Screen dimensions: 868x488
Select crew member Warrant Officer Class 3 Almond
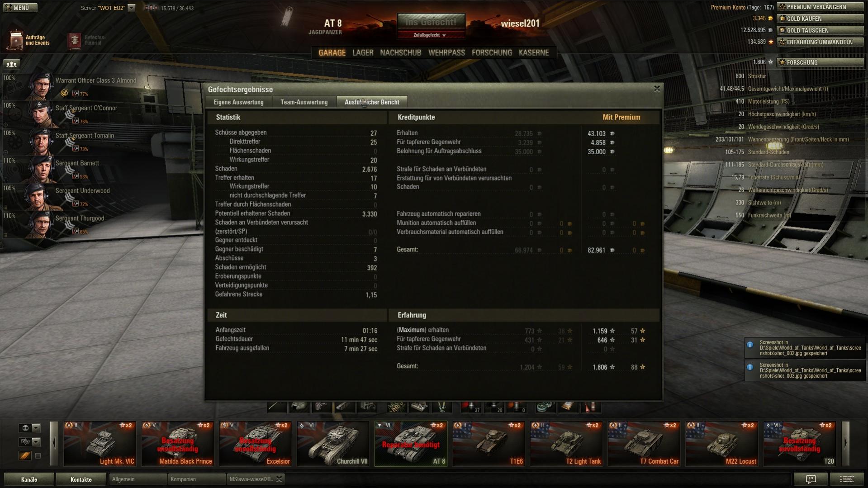tap(72, 87)
